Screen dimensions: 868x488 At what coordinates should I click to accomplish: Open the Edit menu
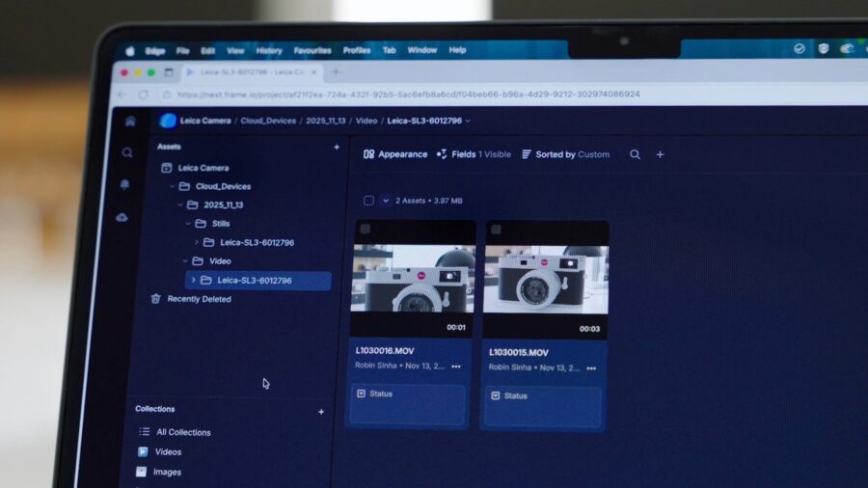pos(207,51)
